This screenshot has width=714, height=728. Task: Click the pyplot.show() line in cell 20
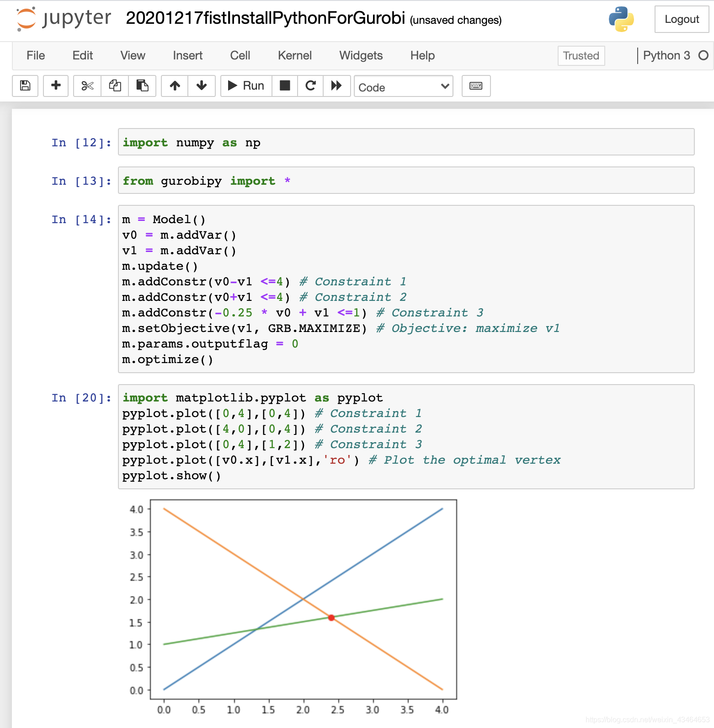point(171,476)
